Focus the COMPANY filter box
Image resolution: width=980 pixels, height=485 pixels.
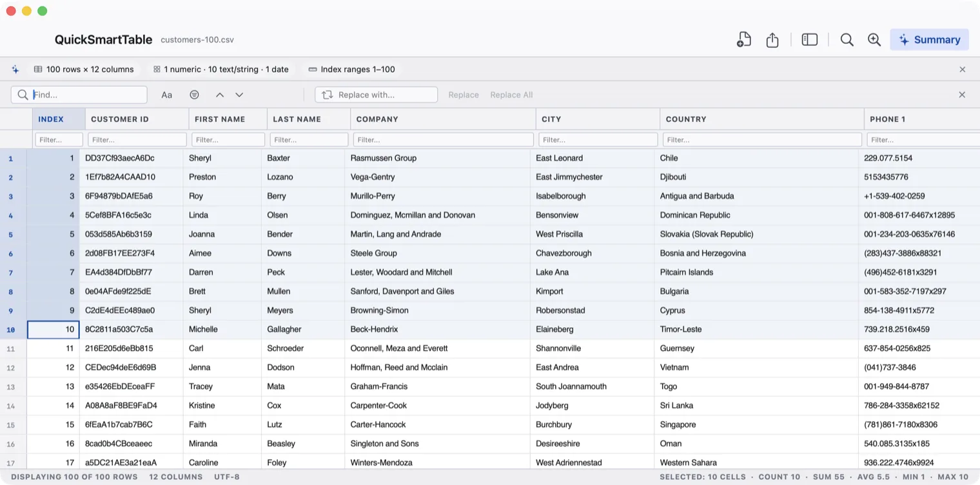[443, 139]
